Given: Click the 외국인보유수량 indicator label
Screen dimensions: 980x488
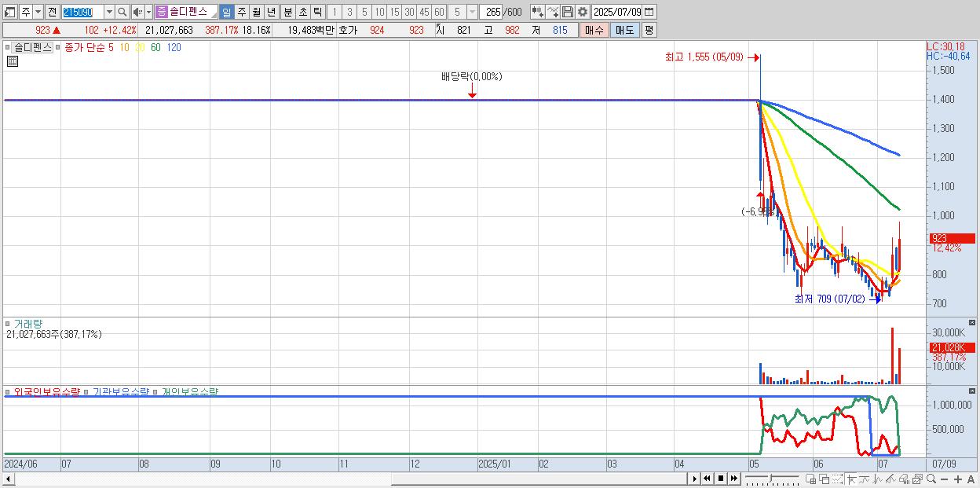Looking at the screenshot, I should pyautogui.click(x=47, y=391).
